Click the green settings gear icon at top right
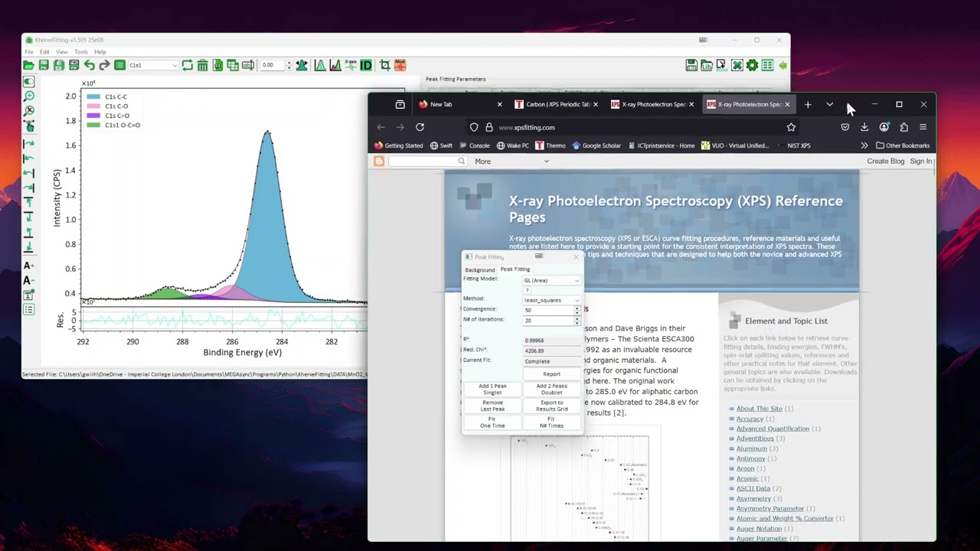This screenshot has width=980, height=551. 752,66
